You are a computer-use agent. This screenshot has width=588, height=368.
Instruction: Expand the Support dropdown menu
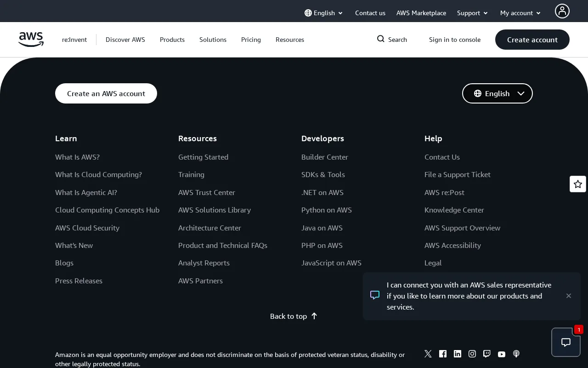point(472,13)
